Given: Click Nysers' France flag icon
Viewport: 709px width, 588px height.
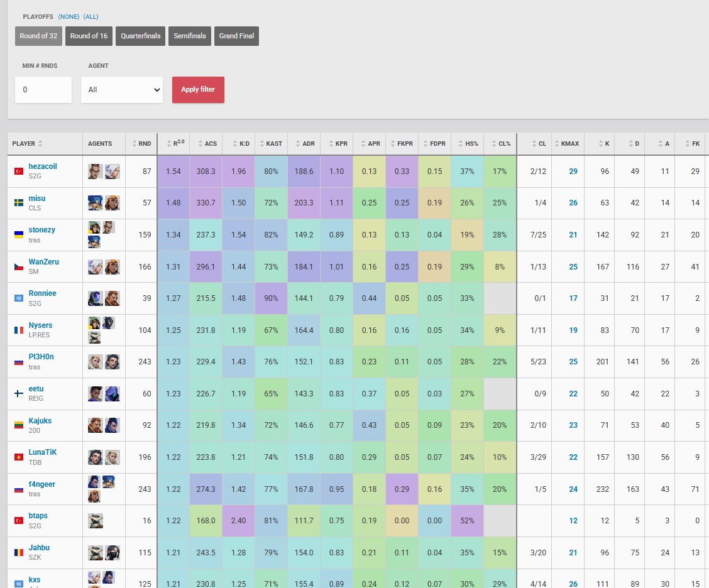Looking at the screenshot, I should click(x=18, y=330).
